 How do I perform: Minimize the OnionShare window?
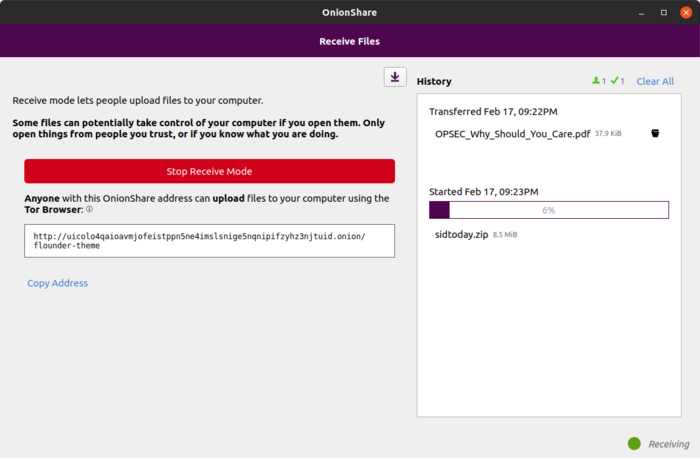[642, 12]
